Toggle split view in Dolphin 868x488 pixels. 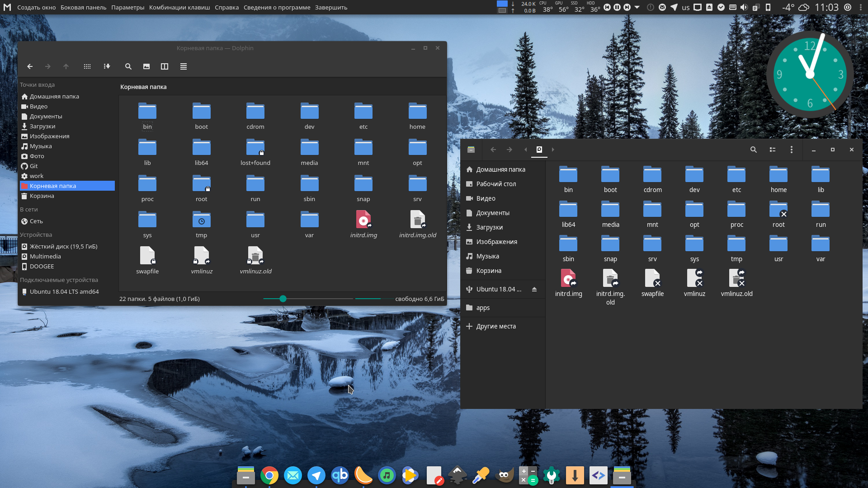(164, 66)
